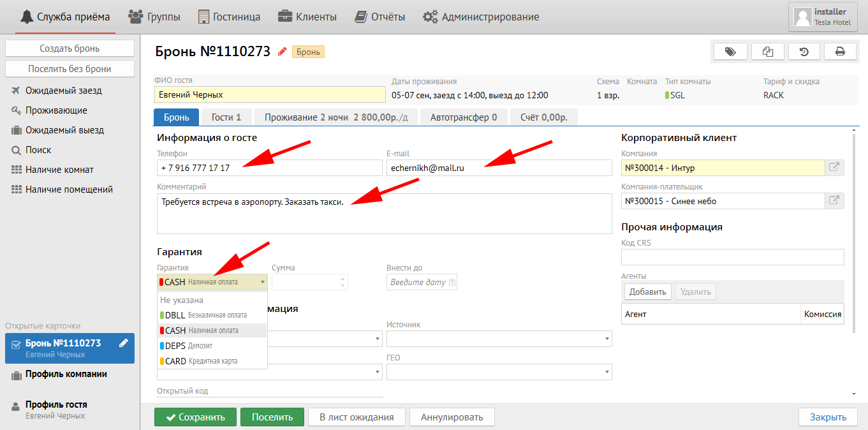868x430 pixels.
Task: Open Ожидаемый заезд in sidebar
Action: pos(63,91)
